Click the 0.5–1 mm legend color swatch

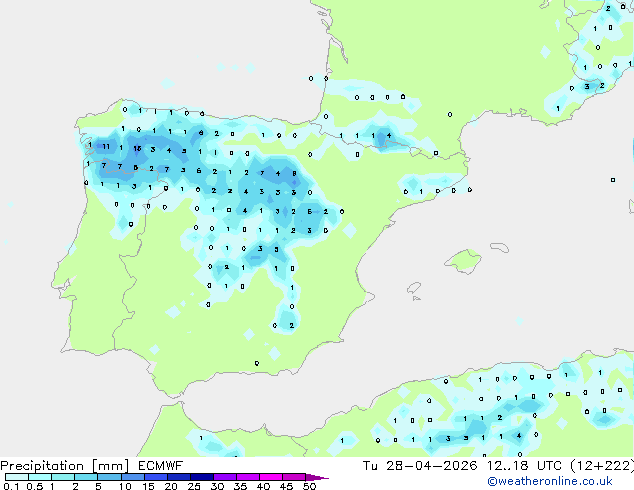pos(40,477)
